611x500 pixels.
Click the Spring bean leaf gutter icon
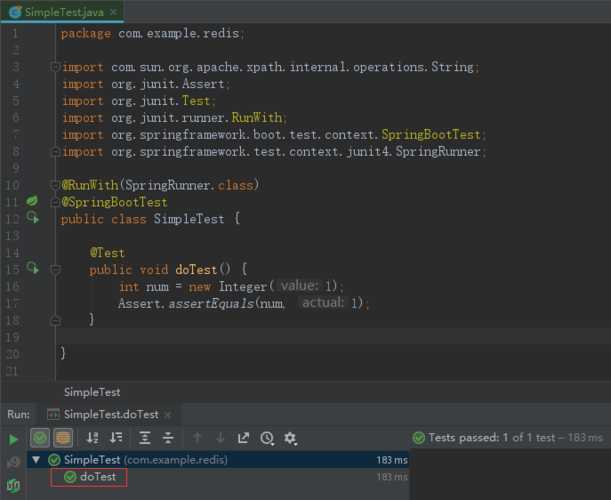[x=32, y=201]
